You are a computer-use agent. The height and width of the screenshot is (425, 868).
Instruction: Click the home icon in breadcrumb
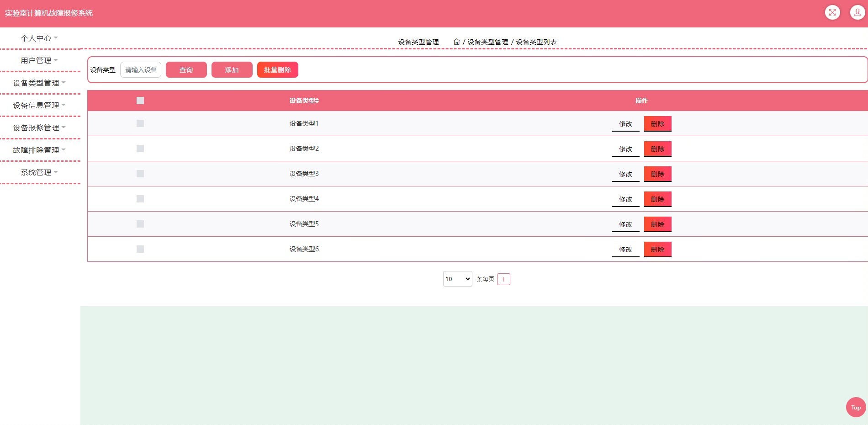click(x=456, y=42)
